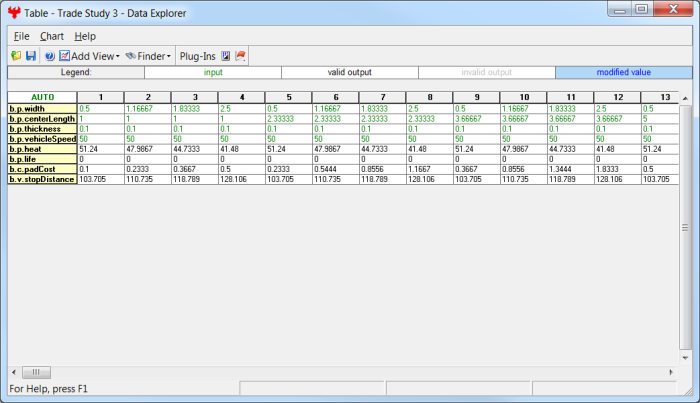Click the Add View chart icon
This screenshot has height=403, width=700.
pos(65,56)
